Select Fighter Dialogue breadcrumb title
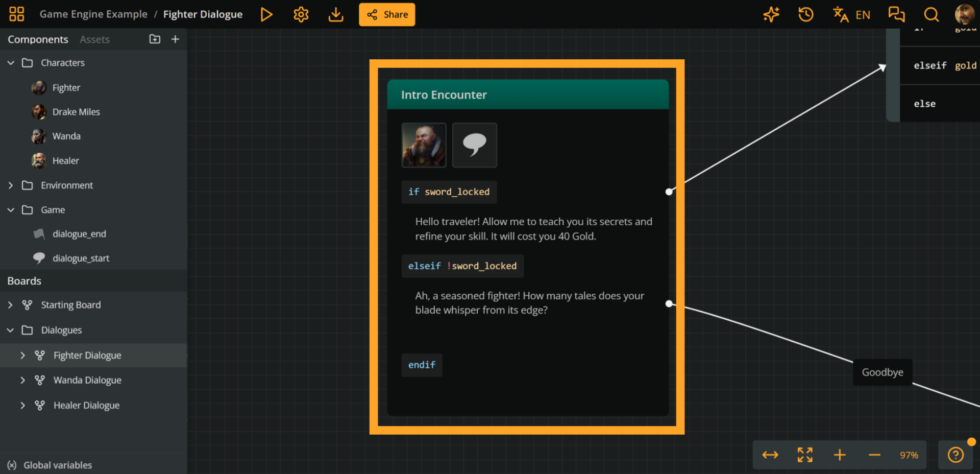 [x=203, y=14]
